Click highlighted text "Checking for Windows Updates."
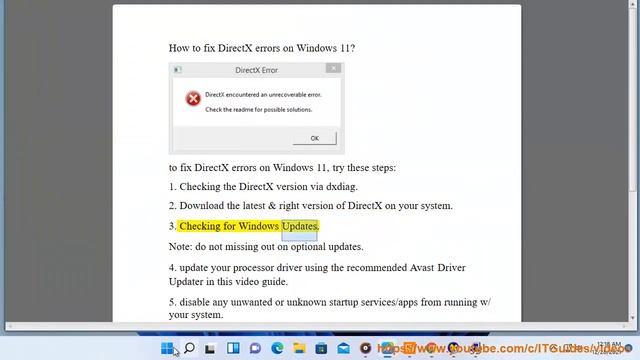Screen dimensions: 640x360 click(249, 226)
